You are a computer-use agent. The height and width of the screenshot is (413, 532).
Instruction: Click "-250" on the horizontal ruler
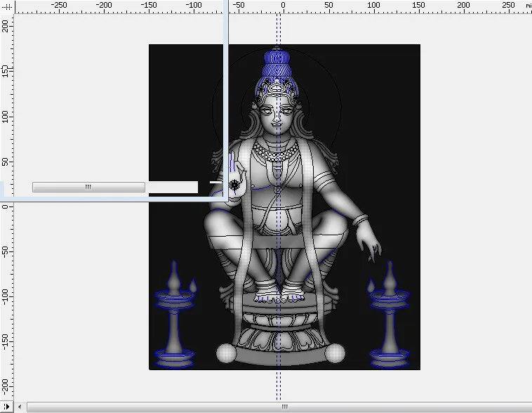coord(59,5)
